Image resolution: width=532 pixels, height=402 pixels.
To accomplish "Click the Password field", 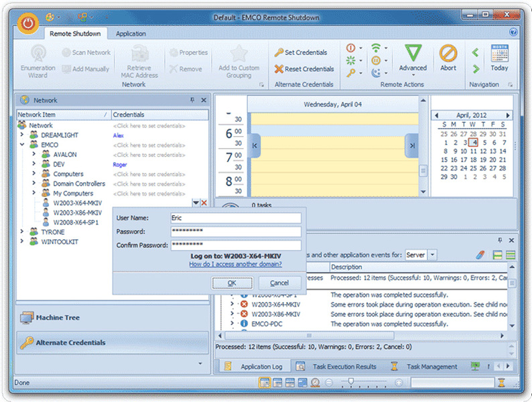I will point(236,231).
